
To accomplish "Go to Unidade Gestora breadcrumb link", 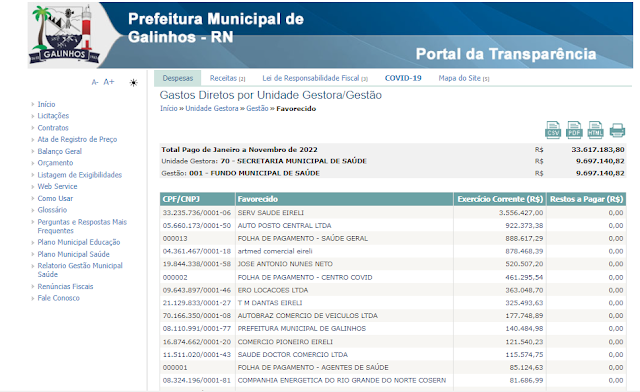I will tap(211, 108).
